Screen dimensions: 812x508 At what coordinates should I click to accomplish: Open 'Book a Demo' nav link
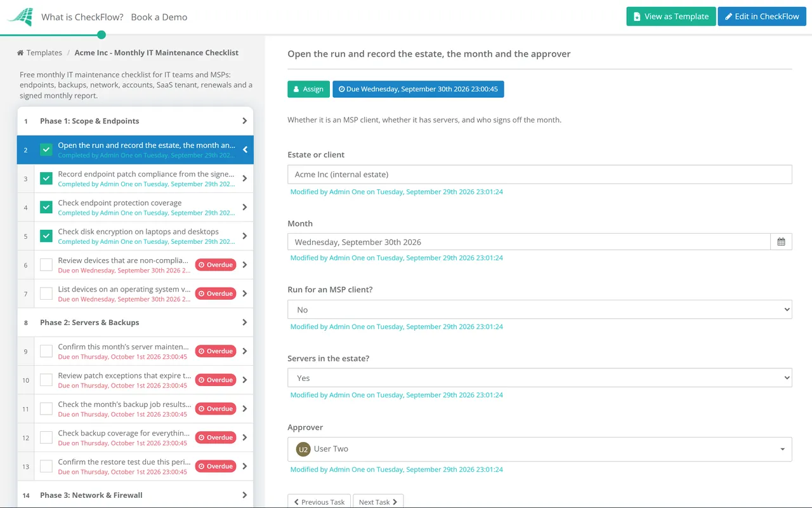click(x=159, y=17)
